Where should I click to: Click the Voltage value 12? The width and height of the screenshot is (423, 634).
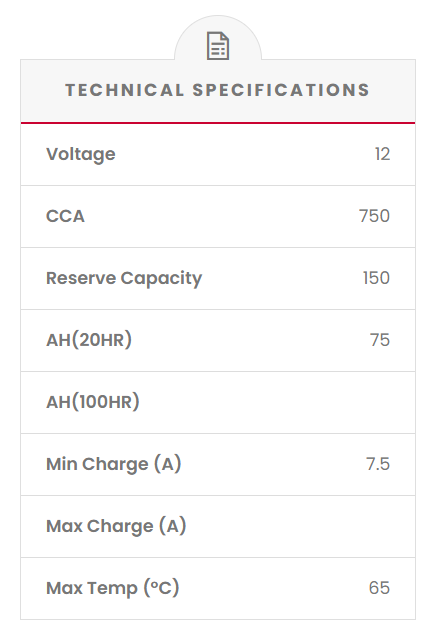[382, 154]
